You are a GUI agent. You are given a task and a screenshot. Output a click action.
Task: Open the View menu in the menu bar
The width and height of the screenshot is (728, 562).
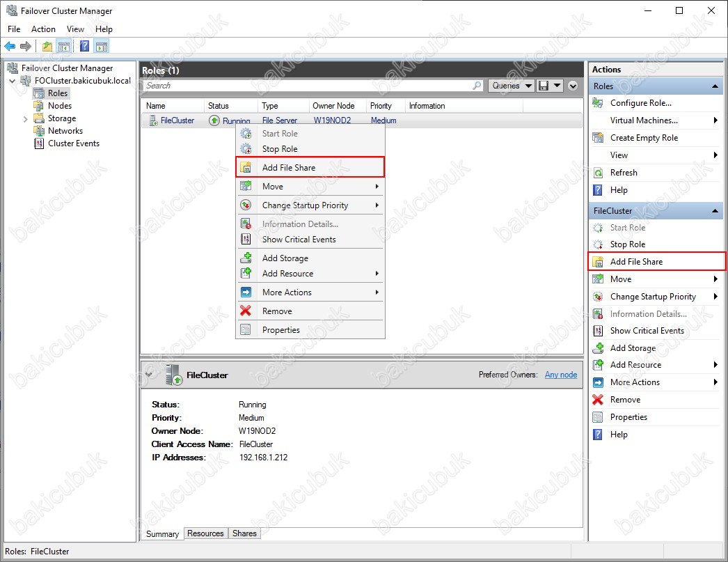pos(75,29)
